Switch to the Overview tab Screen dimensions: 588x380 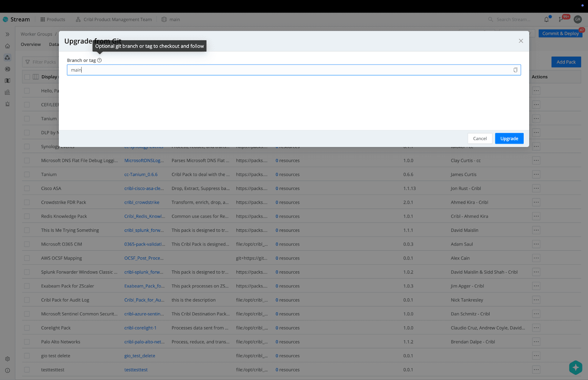point(31,44)
